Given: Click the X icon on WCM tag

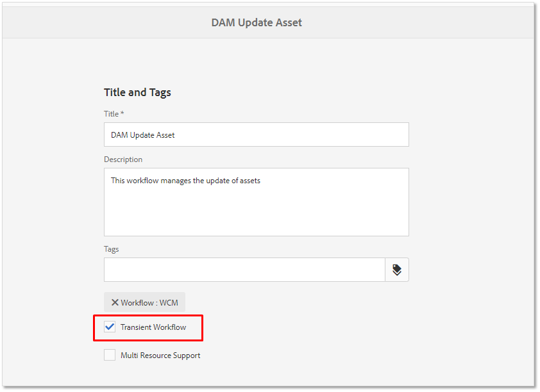Looking at the screenshot, I should [115, 302].
